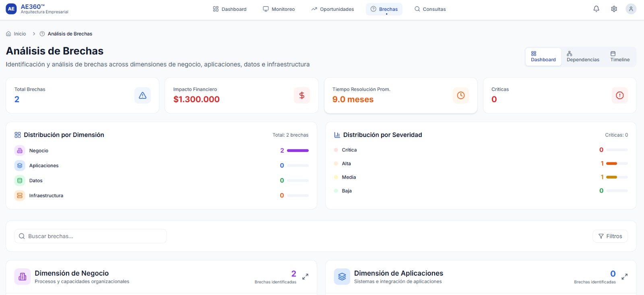
Task: Open settings via the gear icon
Action: [614, 9]
